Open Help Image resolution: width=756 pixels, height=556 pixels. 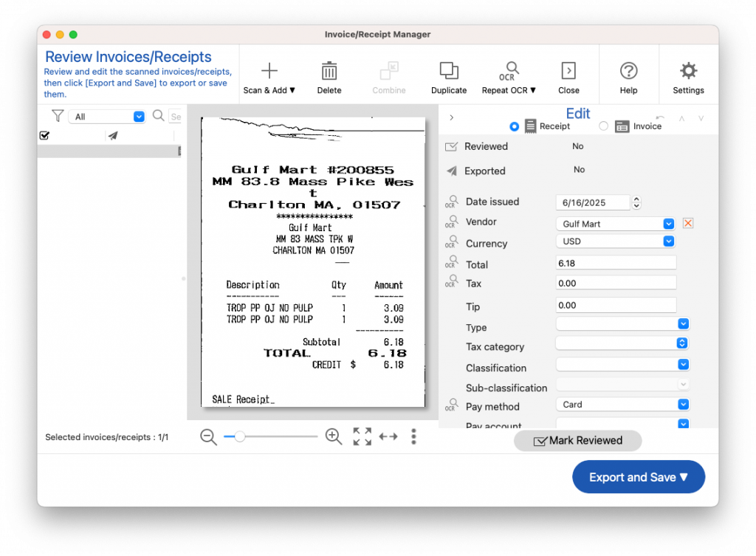628,78
